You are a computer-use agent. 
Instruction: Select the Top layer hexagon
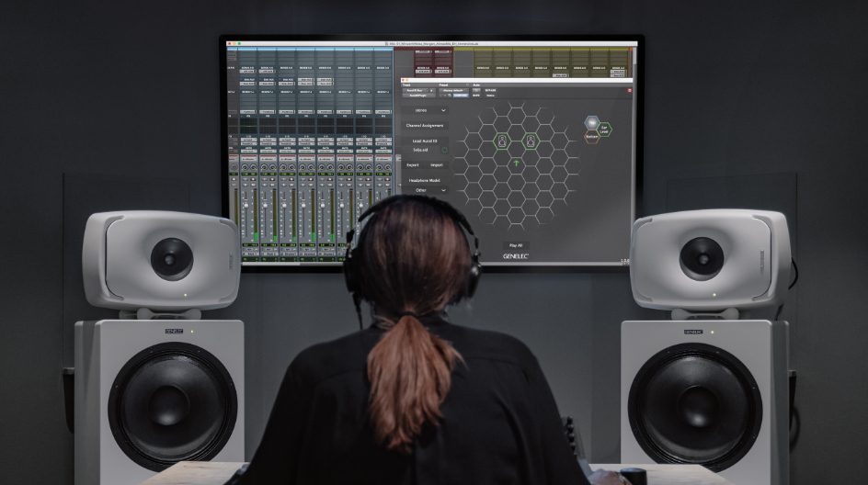point(593,122)
